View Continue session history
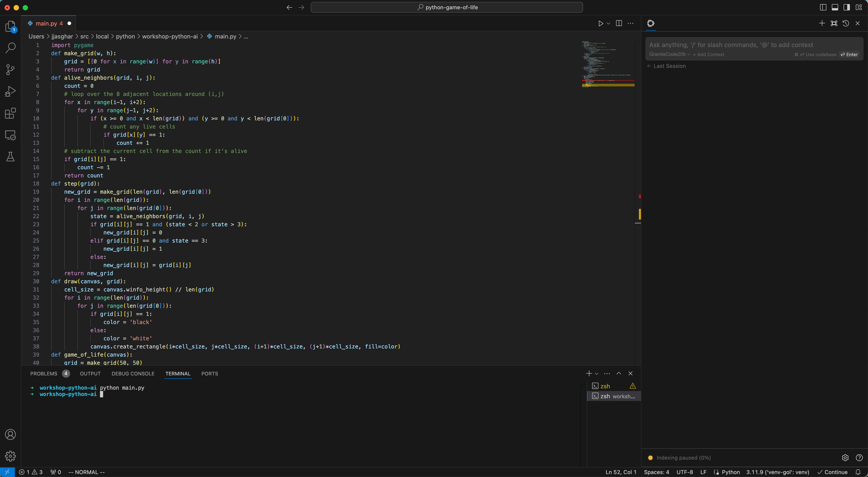Screen dimensions: 868x477 pyautogui.click(x=846, y=23)
